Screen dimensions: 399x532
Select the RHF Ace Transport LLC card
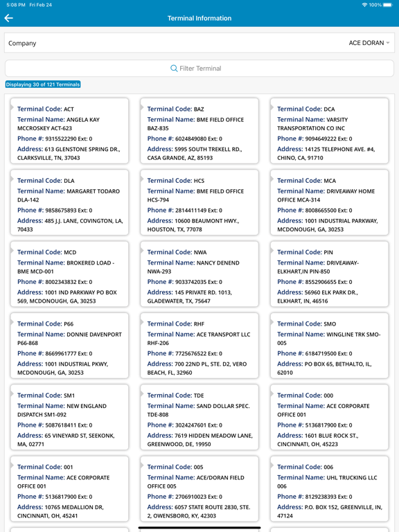(199, 346)
